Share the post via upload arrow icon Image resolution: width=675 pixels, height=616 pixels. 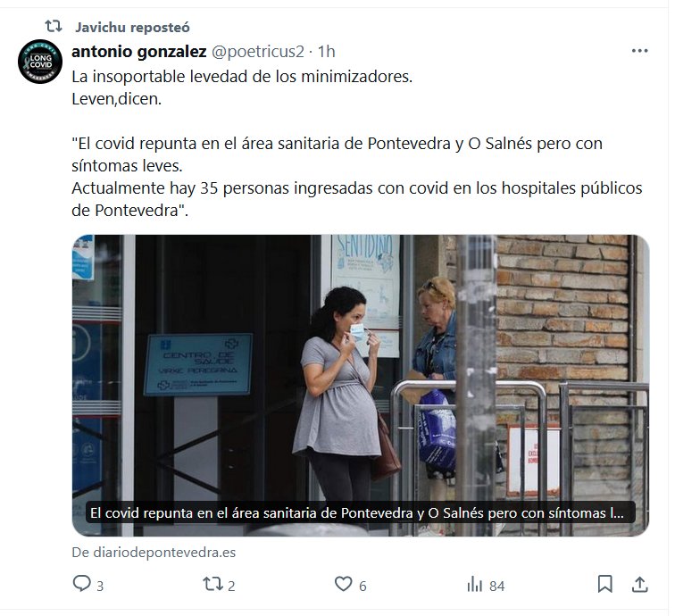click(x=639, y=584)
